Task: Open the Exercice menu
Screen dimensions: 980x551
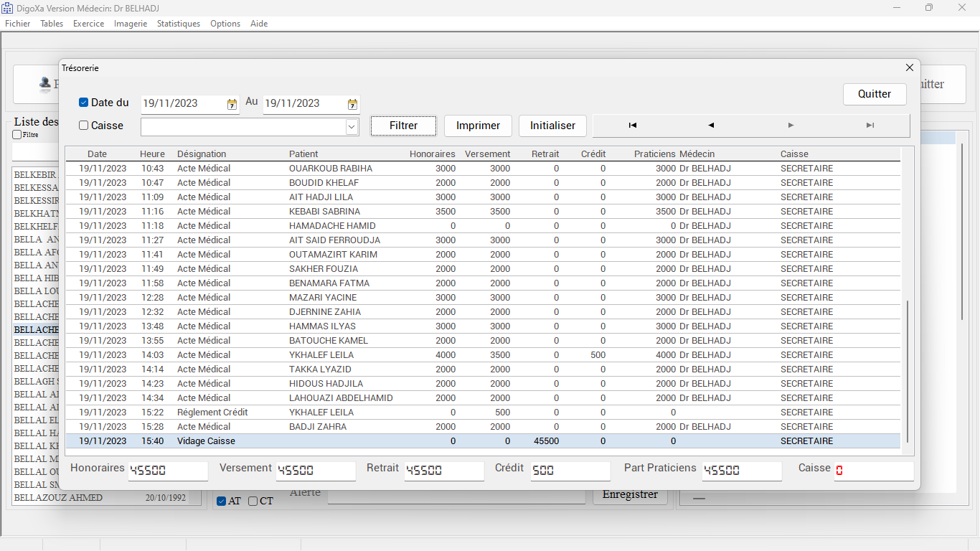Action: [89, 24]
